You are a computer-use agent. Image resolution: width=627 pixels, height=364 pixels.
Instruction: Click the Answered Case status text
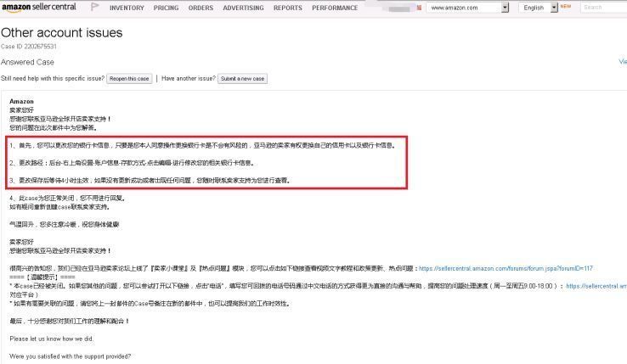(x=27, y=62)
